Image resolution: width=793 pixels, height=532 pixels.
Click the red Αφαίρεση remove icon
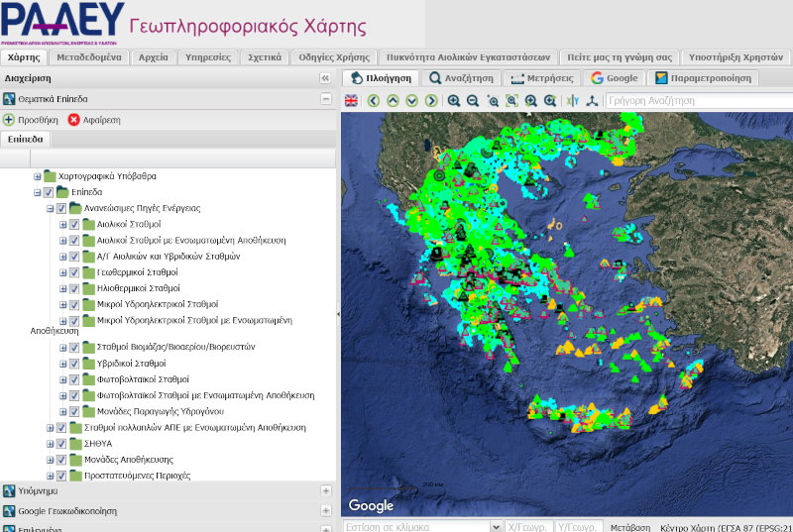click(74, 119)
